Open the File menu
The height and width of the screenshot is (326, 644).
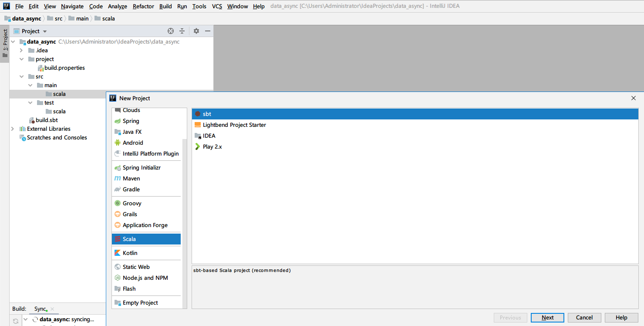pos(20,7)
